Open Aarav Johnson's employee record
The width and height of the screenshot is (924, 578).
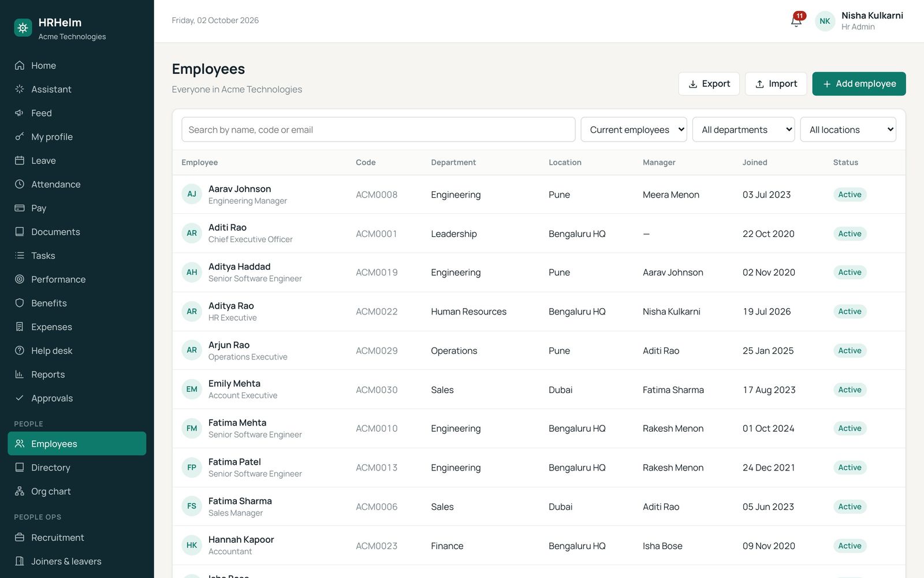pyautogui.click(x=539, y=194)
